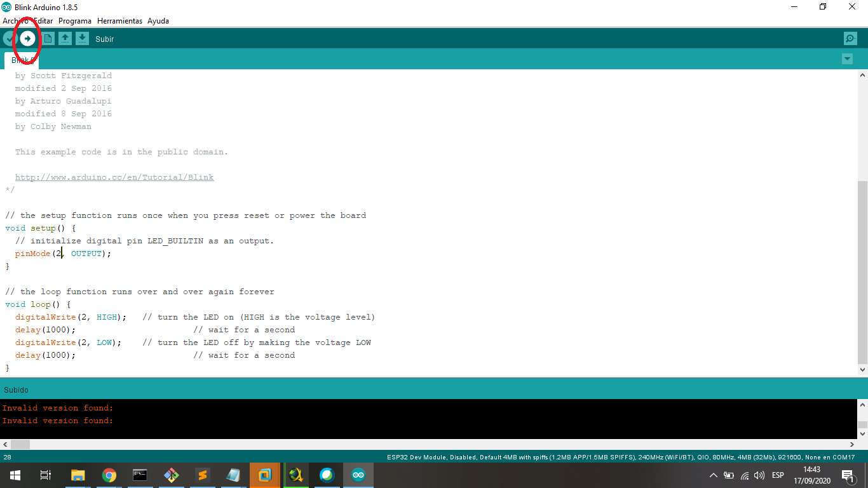Screen dimensions: 868x488
Task: Click the '// the loop function runs over' comment
Action: point(140,292)
